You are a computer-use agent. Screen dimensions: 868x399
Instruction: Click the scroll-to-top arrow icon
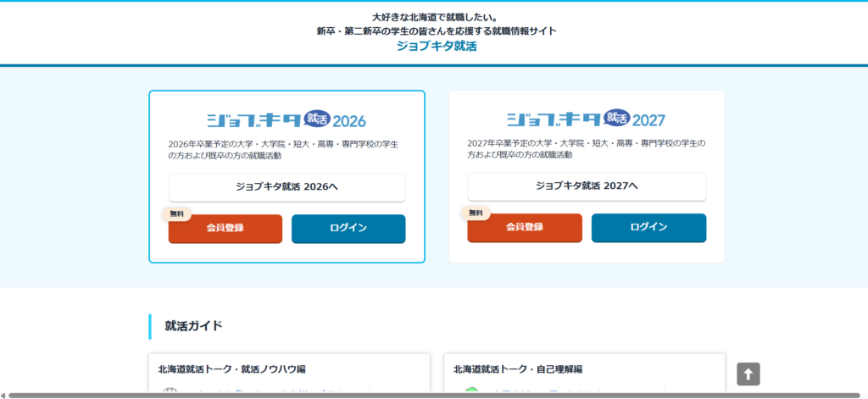748,374
